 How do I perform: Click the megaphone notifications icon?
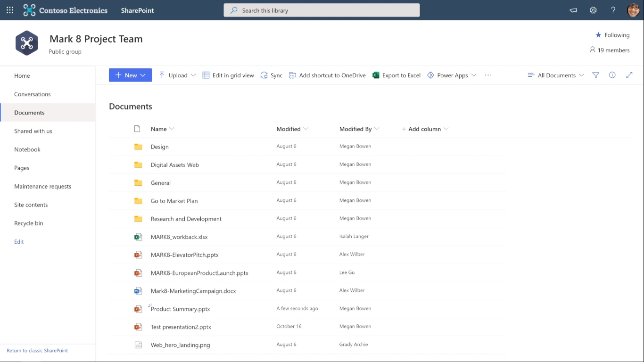click(x=573, y=10)
